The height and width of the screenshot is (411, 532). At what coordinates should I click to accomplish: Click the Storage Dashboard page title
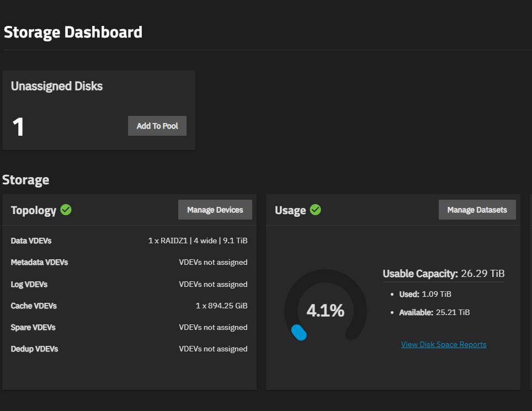coord(73,32)
